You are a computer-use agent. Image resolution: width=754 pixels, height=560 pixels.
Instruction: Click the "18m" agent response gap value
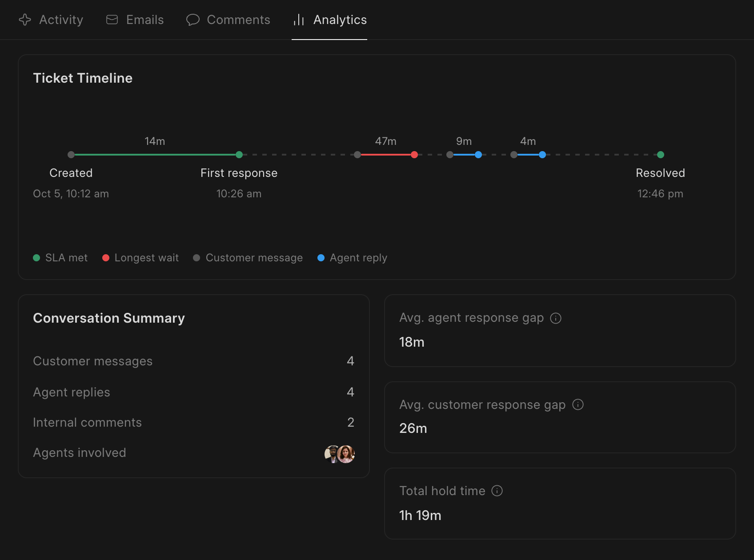point(412,342)
